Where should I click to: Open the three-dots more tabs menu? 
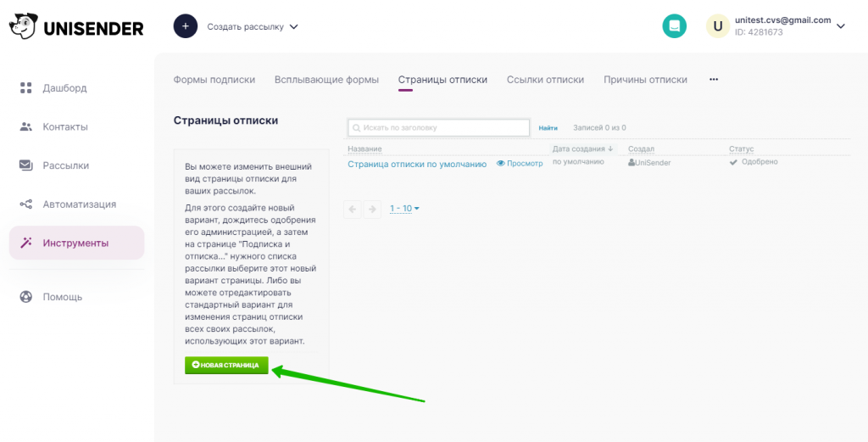pyautogui.click(x=714, y=80)
